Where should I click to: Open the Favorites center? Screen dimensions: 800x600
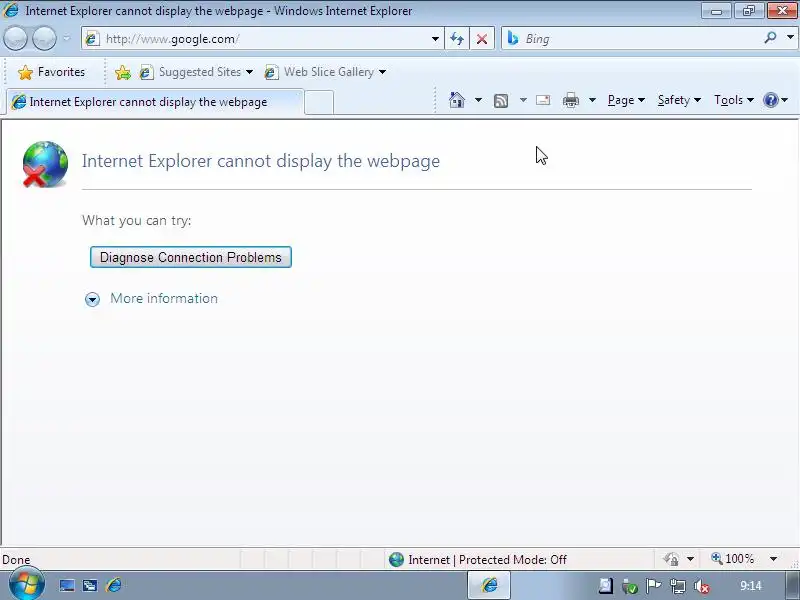coord(51,72)
